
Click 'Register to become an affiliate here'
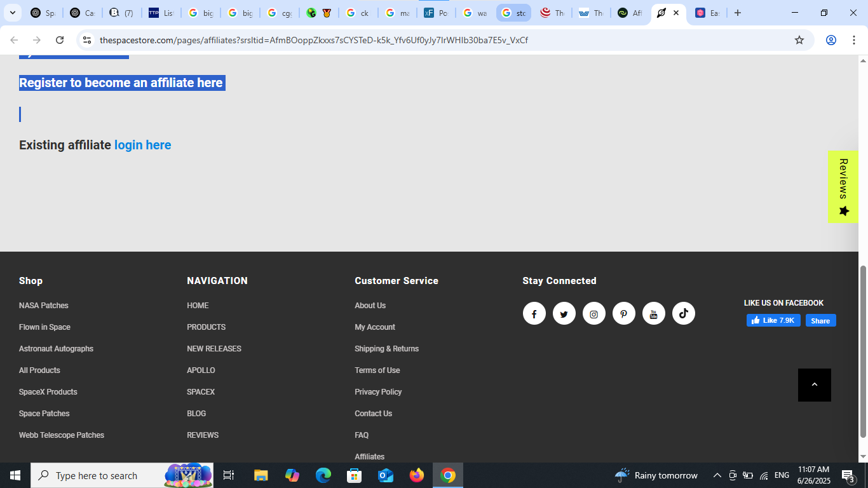click(121, 83)
